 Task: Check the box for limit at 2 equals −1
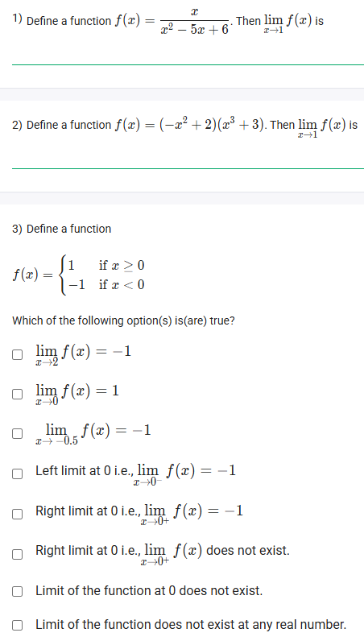17,354
